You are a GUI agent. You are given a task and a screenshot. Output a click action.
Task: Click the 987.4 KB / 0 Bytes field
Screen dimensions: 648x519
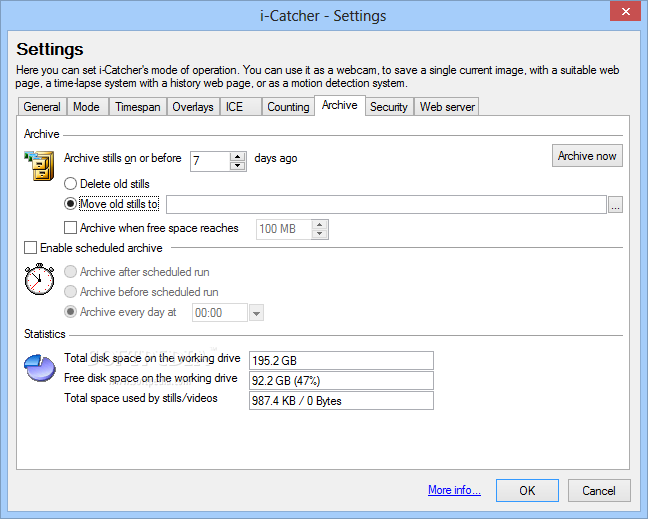click(341, 401)
